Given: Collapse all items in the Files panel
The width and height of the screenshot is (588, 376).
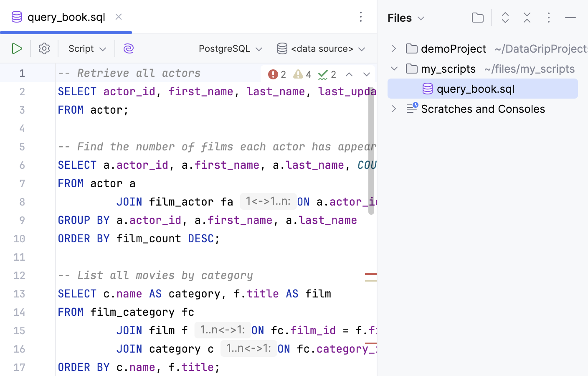Looking at the screenshot, I should click(x=527, y=18).
